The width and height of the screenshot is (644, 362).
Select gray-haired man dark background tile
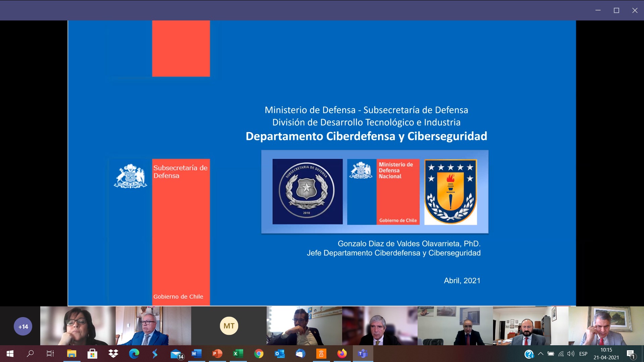click(x=380, y=326)
